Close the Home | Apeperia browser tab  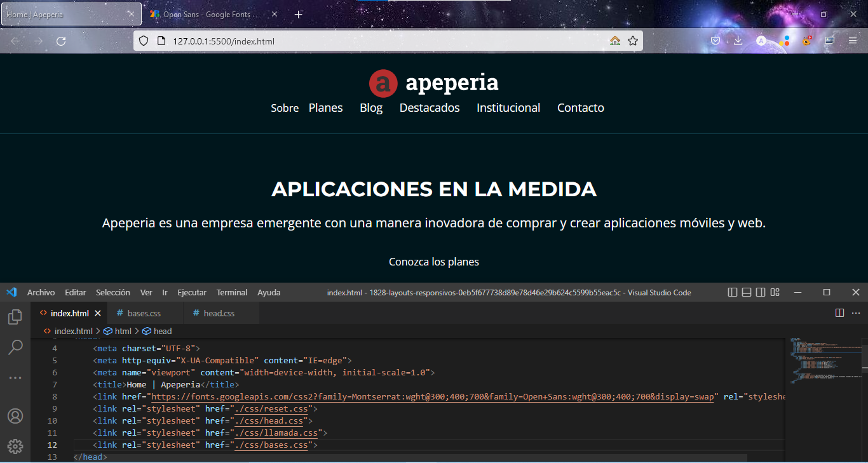click(x=131, y=14)
